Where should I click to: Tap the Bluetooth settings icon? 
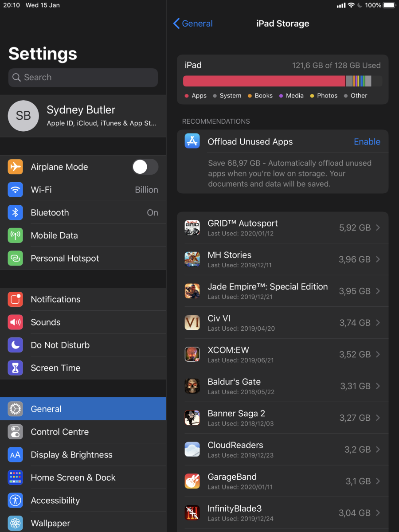(x=15, y=213)
